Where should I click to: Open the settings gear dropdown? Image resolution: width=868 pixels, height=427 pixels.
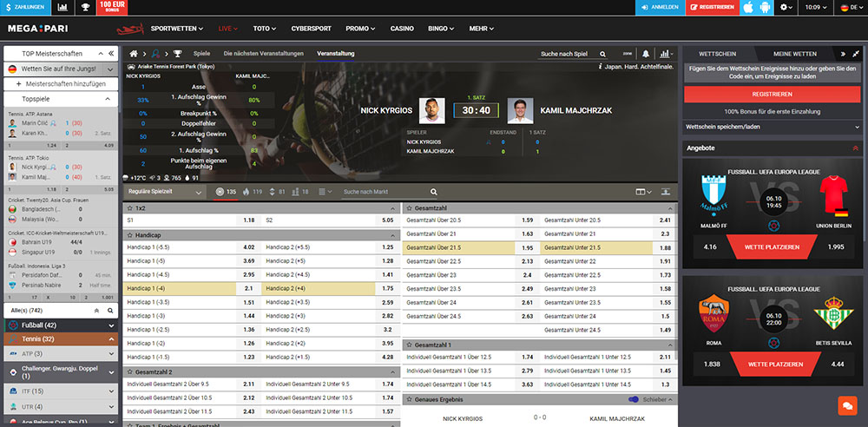tap(786, 7)
